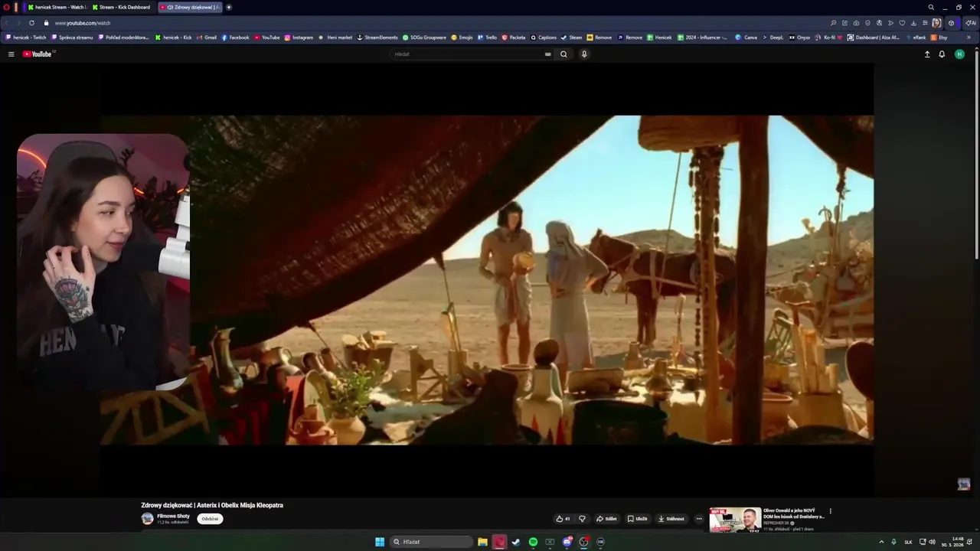Like the video with thumbs up
This screenshot has height=551, width=980.
tap(563, 519)
